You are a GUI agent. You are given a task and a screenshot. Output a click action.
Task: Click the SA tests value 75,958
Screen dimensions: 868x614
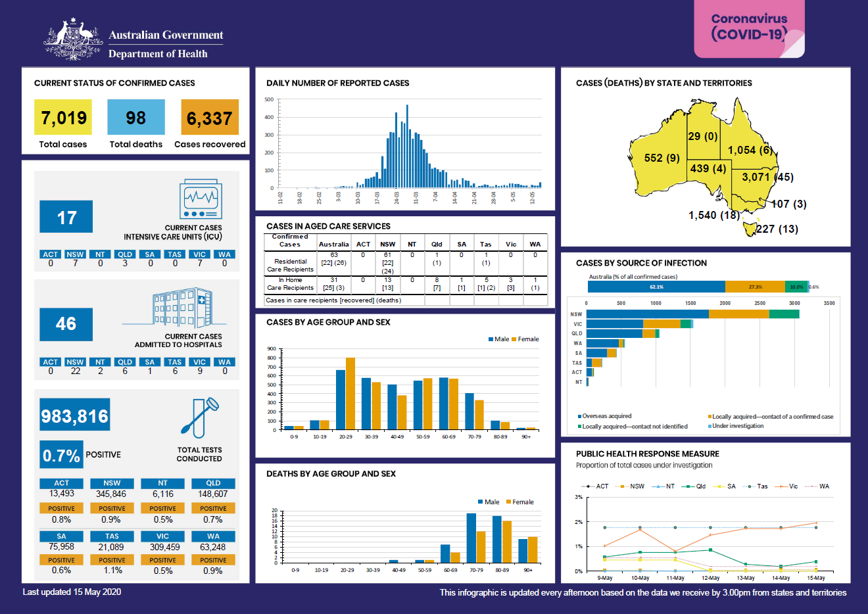61,546
